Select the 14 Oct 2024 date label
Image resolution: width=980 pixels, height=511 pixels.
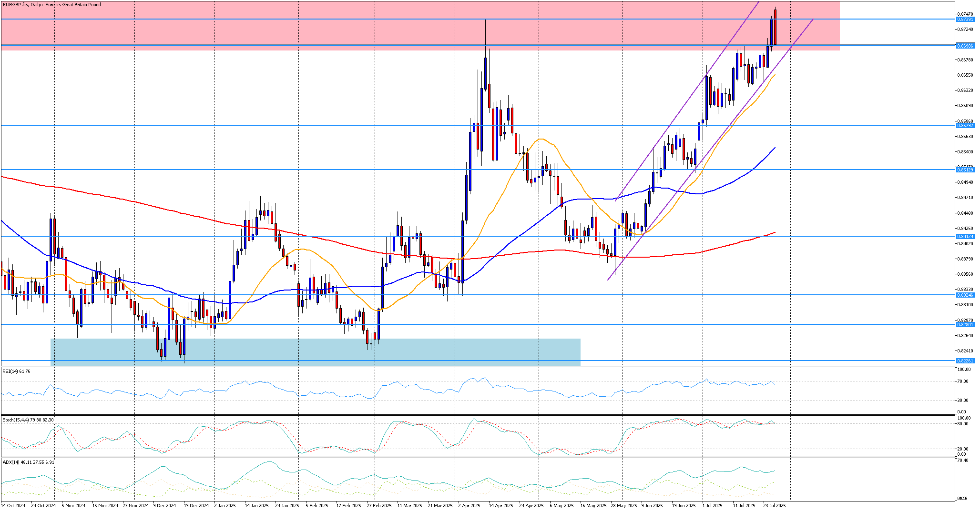click(13, 505)
